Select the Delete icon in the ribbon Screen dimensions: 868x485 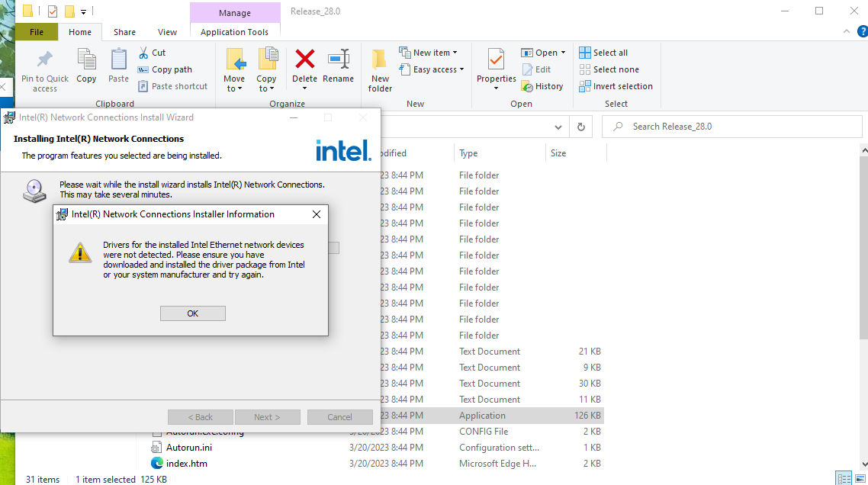(x=304, y=67)
